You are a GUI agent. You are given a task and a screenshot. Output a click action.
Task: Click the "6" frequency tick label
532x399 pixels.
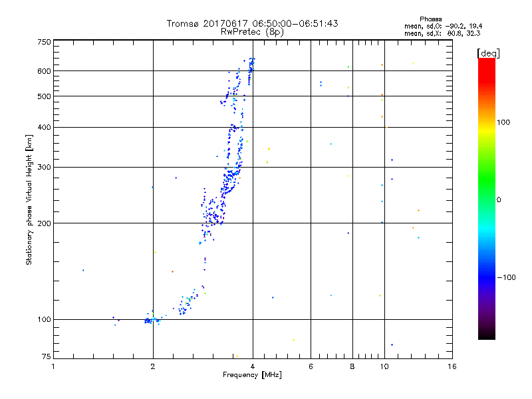[311, 366]
